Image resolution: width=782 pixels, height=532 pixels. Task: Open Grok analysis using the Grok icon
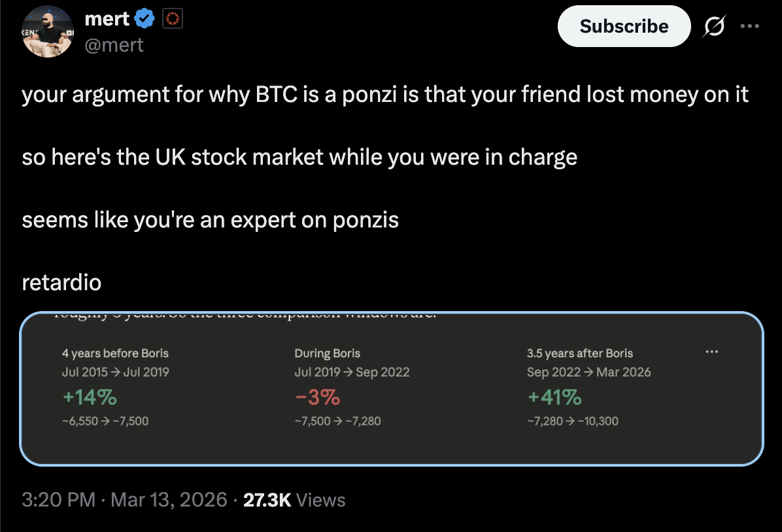[713, 25]
